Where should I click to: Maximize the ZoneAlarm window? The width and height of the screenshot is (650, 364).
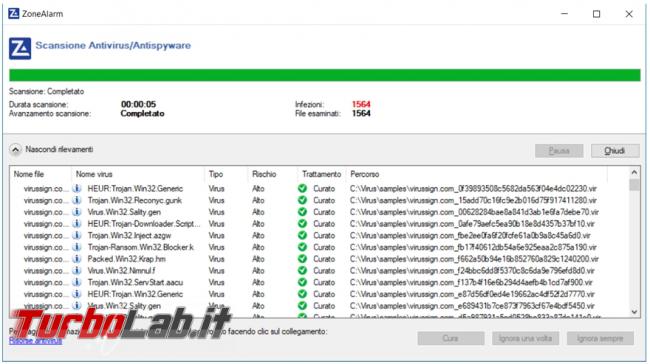point(597,14)
